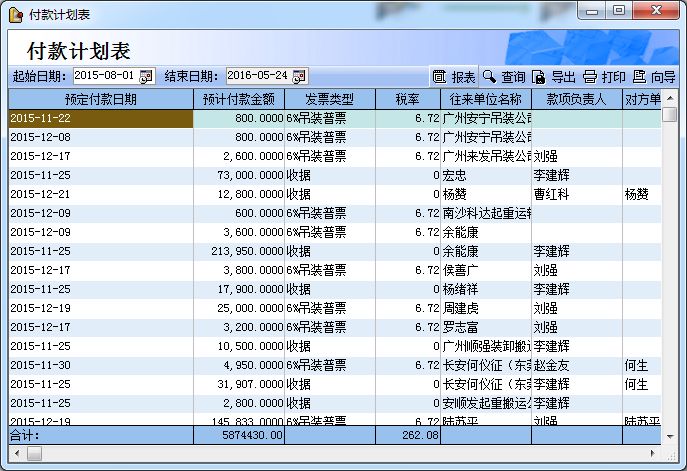687x471 pixels.
Task: Select the row with amount 213,950.0000
Action: pos(238,251)
